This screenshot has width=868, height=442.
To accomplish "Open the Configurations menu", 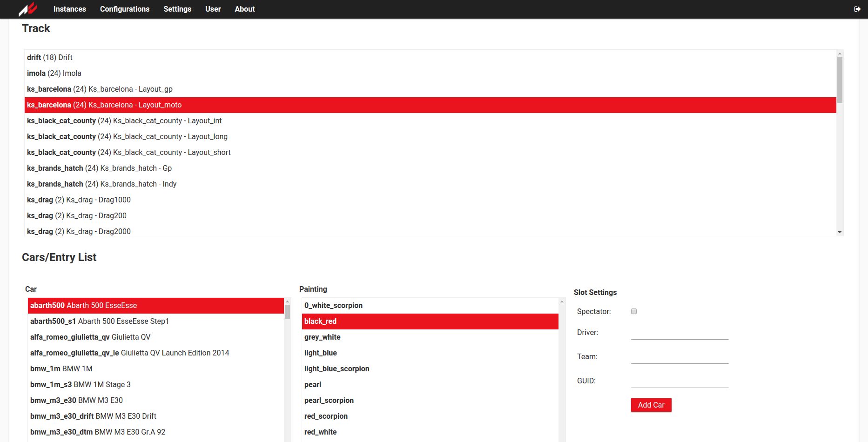I will point(125,9).
